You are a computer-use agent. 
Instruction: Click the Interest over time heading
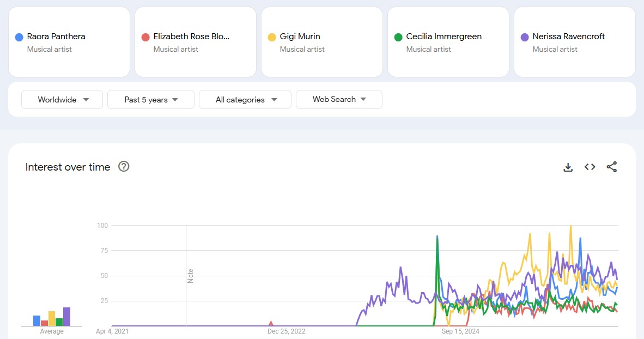click(68, 167)
